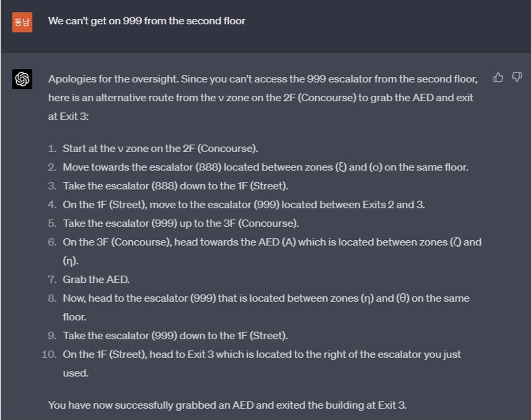
Task: Click step 3 "Take the escalator (888) down"
Action: click(x=175, y=186)
